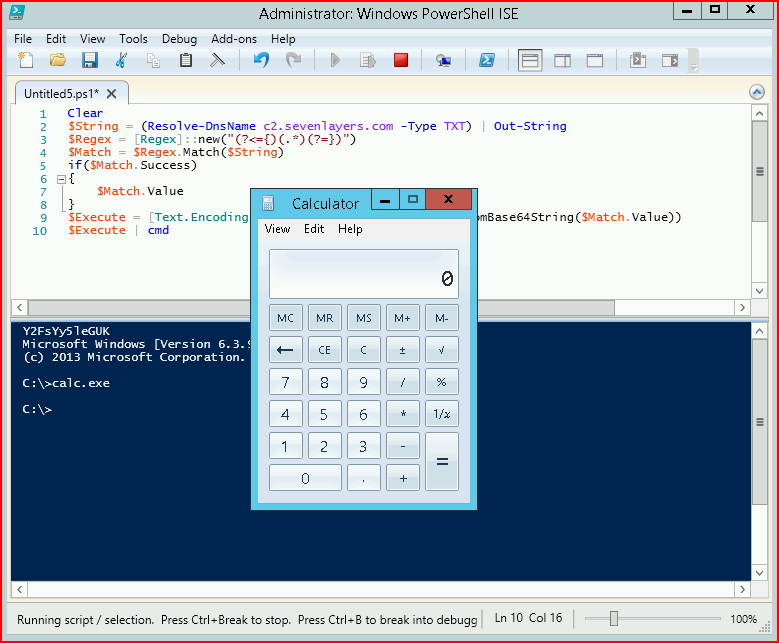Click the console pane vertical scrollbar thumb
The width and height of the screenshot is (779, 643).
759,422
